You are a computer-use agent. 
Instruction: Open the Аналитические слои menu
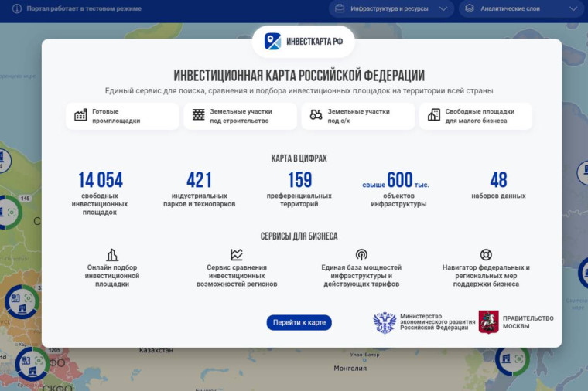[523, 8]
